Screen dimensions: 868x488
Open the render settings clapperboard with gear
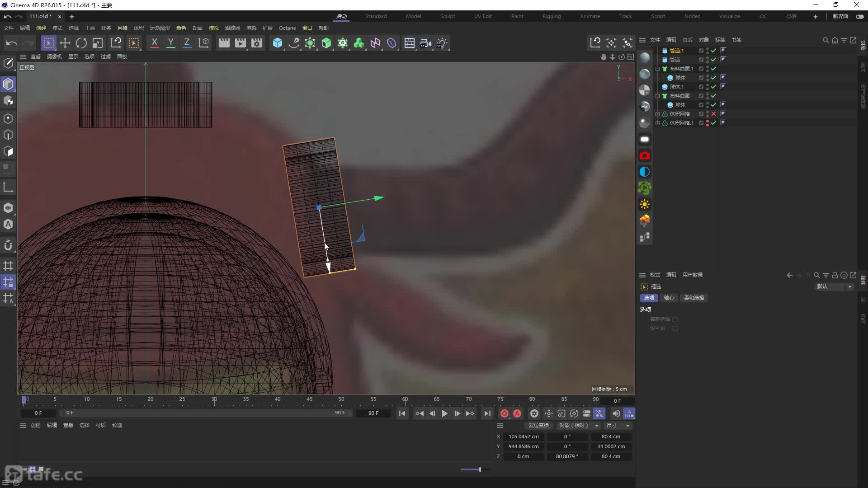pos(257,43)
